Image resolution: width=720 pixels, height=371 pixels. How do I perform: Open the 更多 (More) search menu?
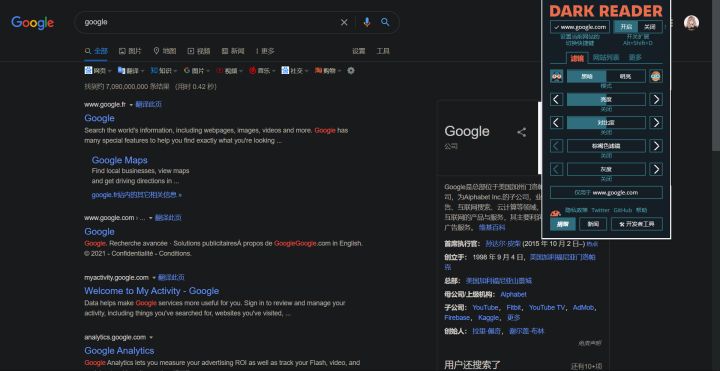pos(265,51)
